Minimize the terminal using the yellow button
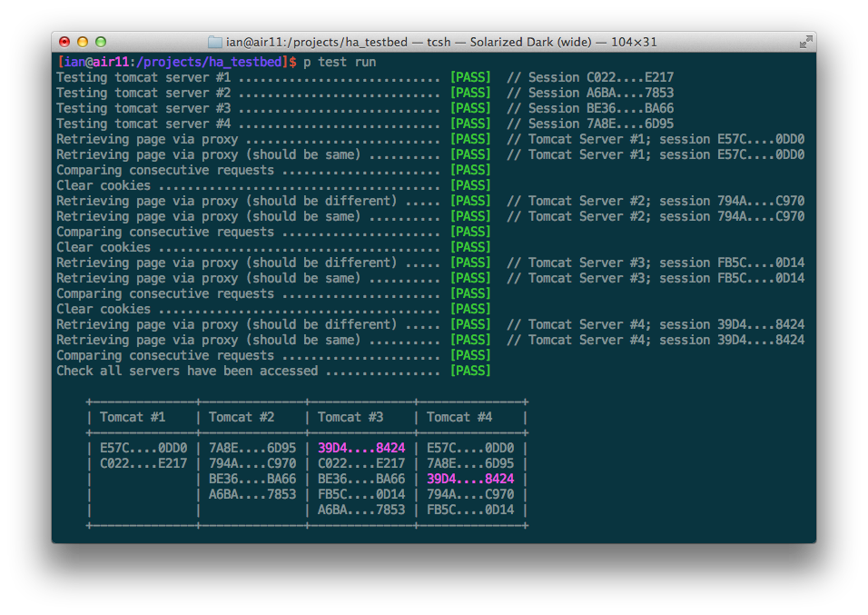The width and height of the screenshot is (868, 615). point(83,42)
